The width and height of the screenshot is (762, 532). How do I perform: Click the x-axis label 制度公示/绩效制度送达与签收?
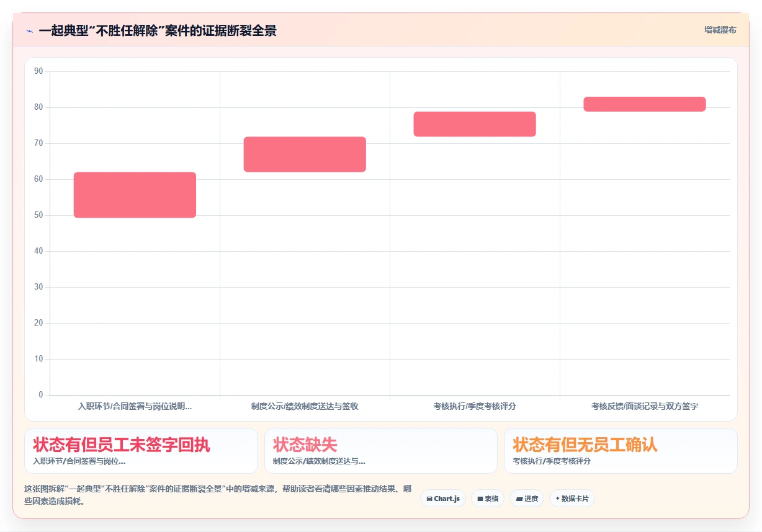click(305, 407)
